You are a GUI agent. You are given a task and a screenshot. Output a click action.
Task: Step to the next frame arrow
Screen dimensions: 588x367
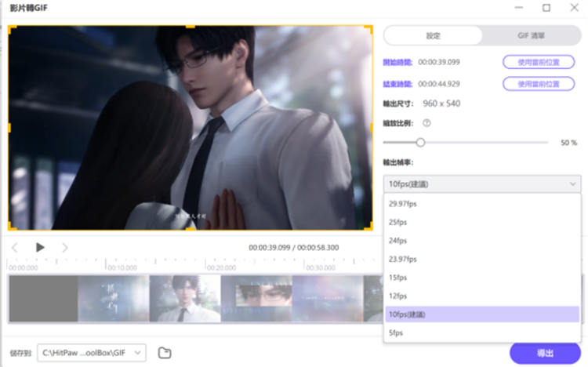pyautogui.click(x=65, y=247)
